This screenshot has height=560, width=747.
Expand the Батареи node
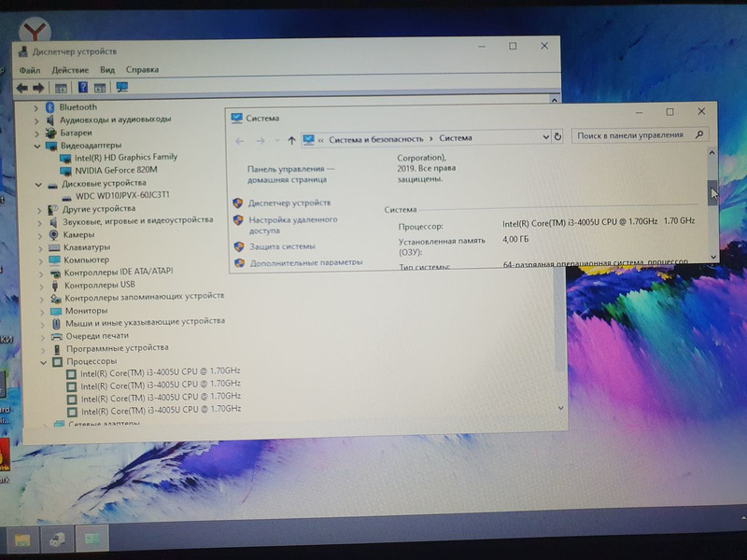click(37, 133)
